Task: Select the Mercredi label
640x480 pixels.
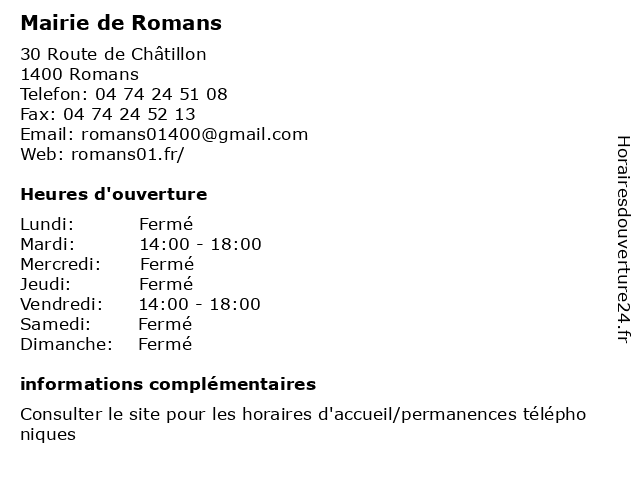Action: click(60, 264)
